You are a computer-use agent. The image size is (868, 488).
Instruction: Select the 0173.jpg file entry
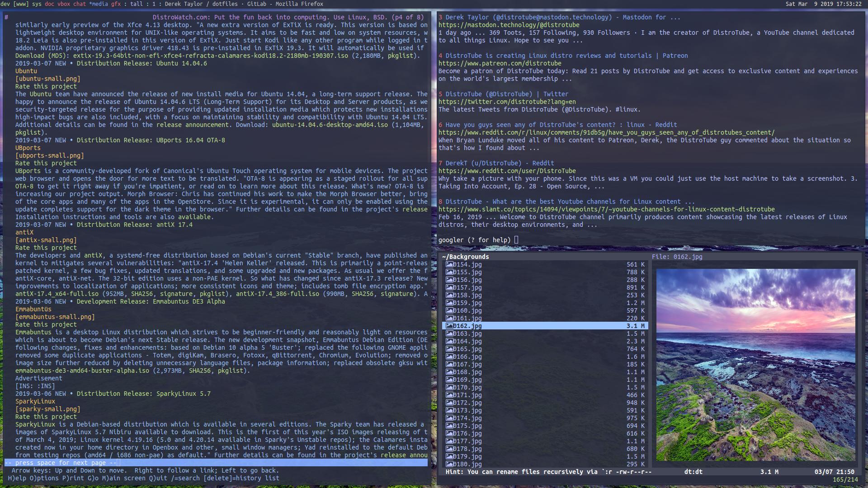tap(467, 410)
